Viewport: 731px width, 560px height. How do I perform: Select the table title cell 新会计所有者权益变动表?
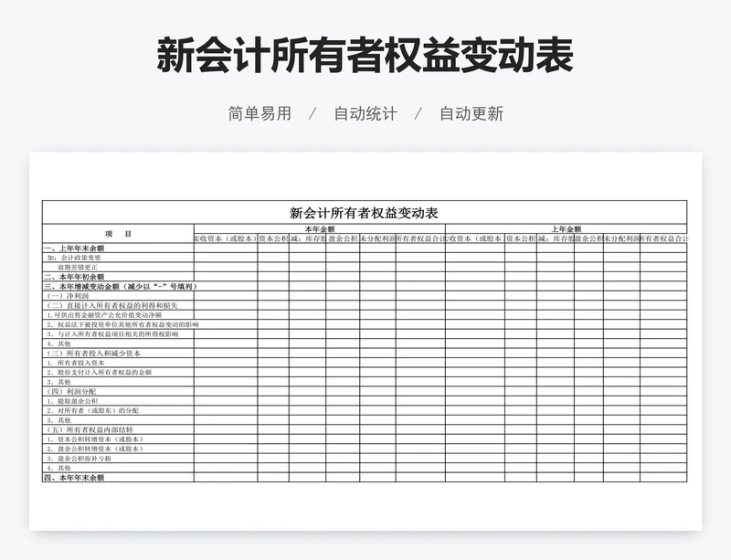click(x=364, y=213)
